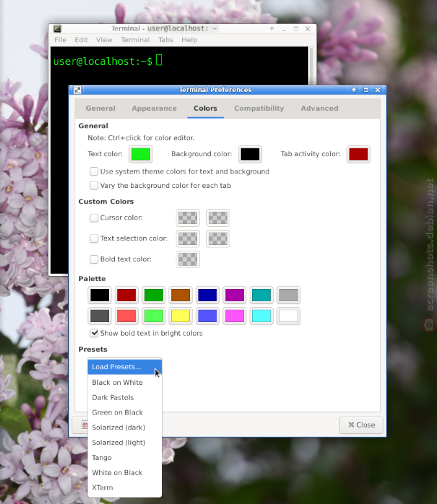Screen dimensions: 437x504
Task: Edit the white palette swatch
Action: click(289, 316)
